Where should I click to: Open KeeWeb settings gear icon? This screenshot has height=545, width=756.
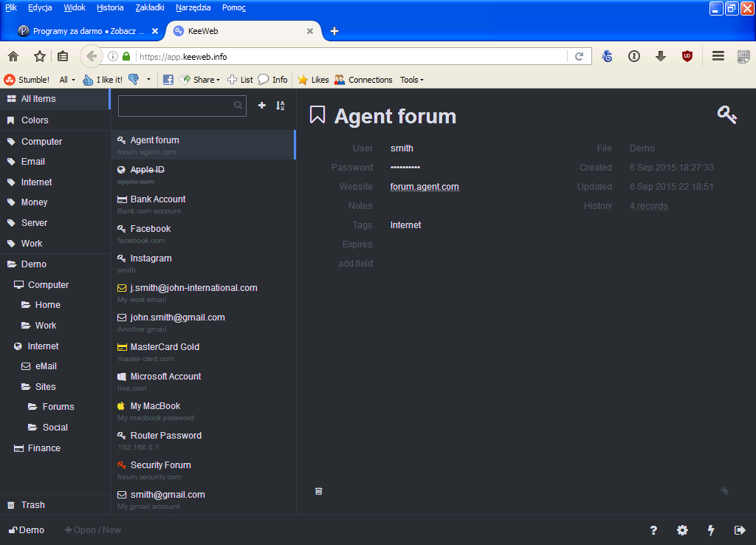tap(682, 530)
